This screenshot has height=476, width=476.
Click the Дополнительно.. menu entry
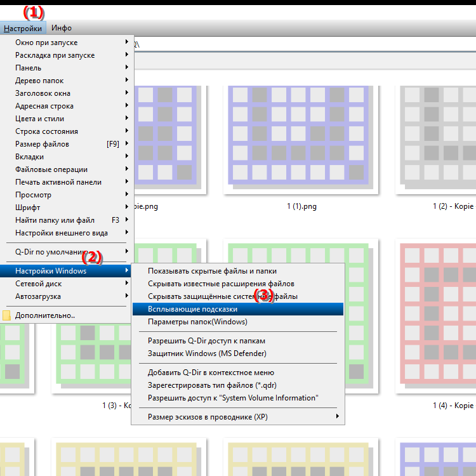pyautogui.click(x=67, y=315)
